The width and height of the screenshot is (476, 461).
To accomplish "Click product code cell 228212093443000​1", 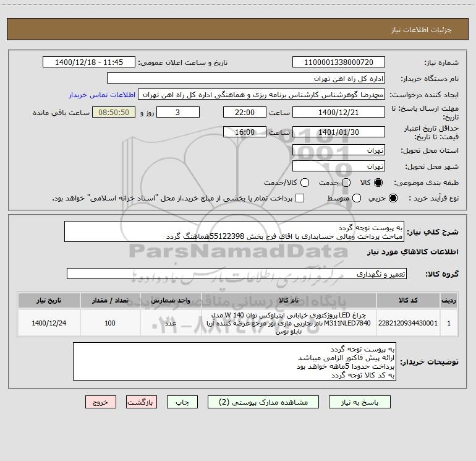I will [408, 323].
